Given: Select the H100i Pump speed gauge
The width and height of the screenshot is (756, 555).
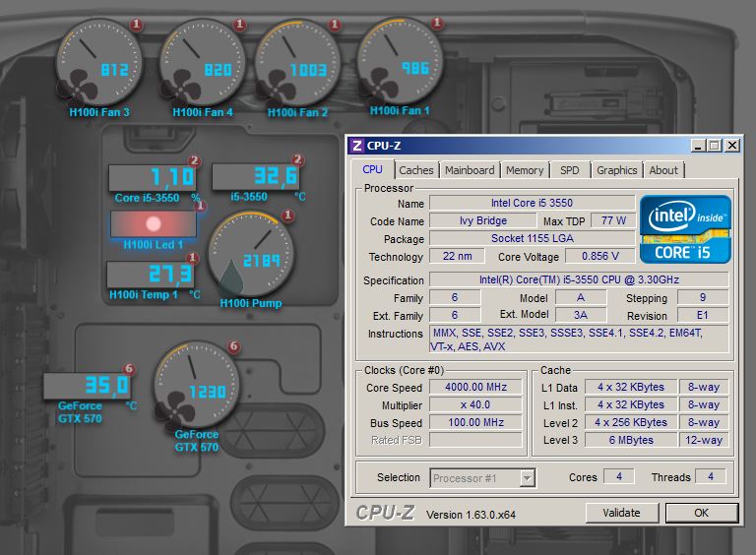Looking at the screenshot, I should (x=251, y=254).
